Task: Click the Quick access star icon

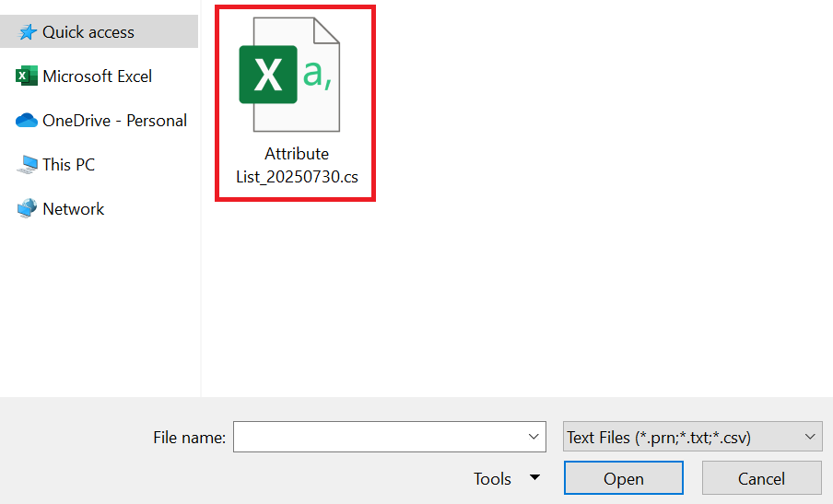Action: click(27, 32)
